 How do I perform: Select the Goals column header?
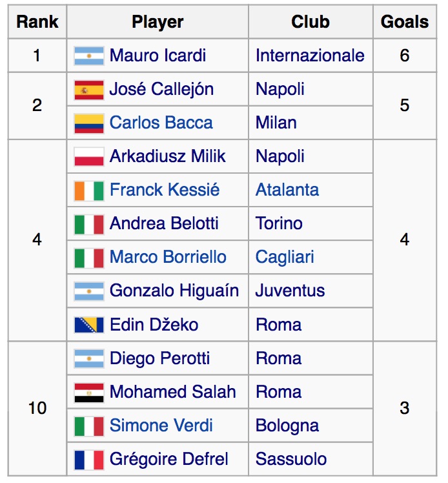[x=405, y=22]
